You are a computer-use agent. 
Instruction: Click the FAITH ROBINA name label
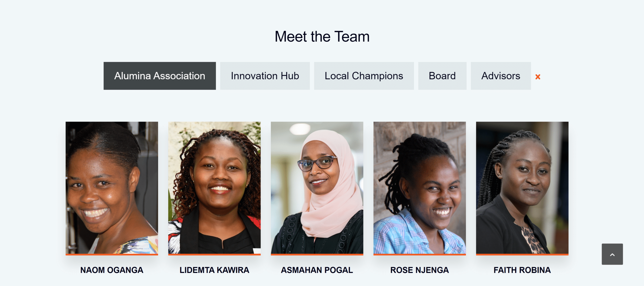[x=522, y=270]
